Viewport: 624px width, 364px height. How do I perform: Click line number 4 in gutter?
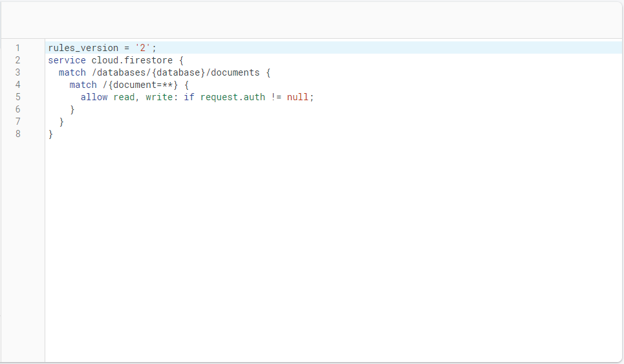pyautogui.click(x=18, y=85)
